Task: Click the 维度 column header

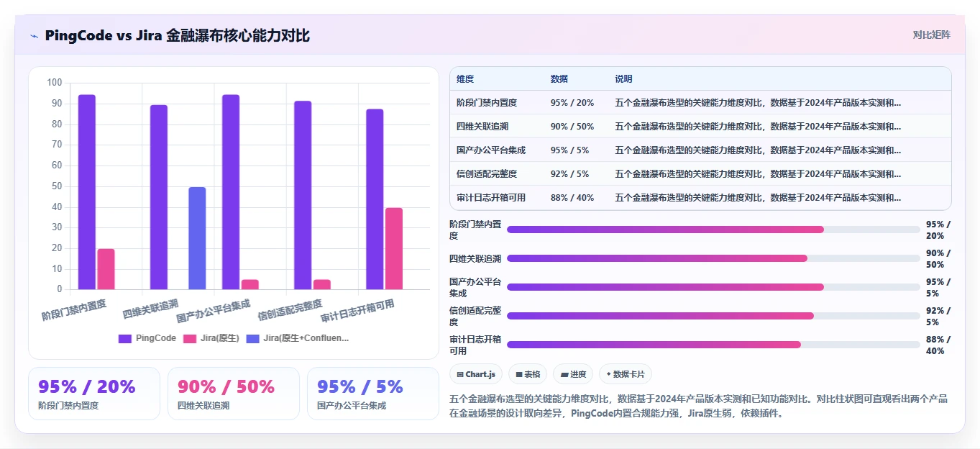Action: pyautogui.click(x=465, y=79)
